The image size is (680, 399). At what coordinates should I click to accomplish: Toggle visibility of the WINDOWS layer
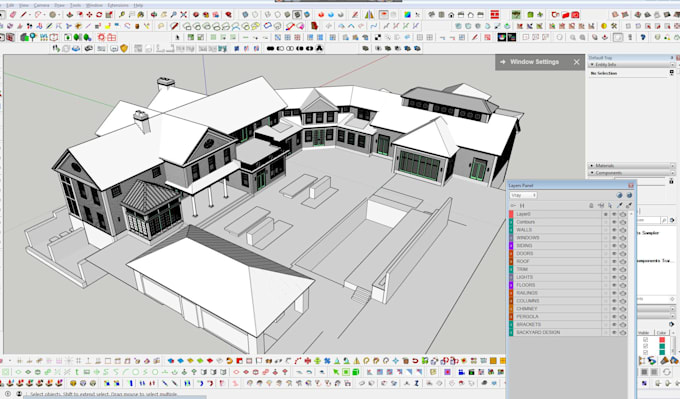click(x=614, y=238)
